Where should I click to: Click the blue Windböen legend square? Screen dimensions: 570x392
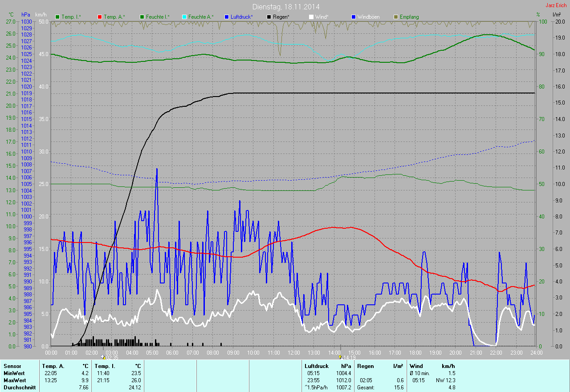[354, 17]
